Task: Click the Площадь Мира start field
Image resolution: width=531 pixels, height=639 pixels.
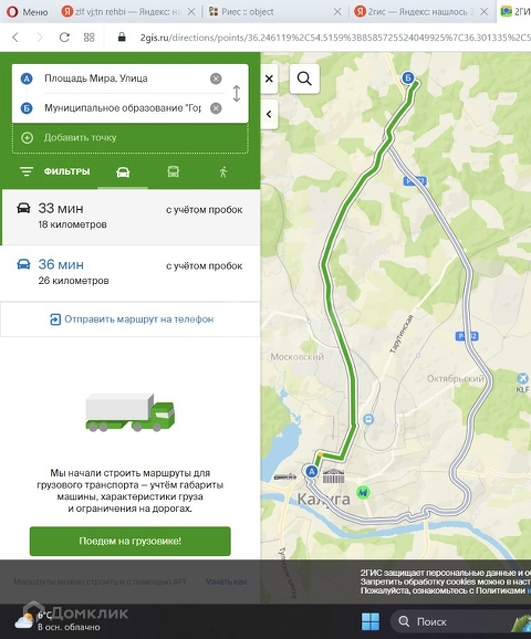Action: [x=126, y=79]
